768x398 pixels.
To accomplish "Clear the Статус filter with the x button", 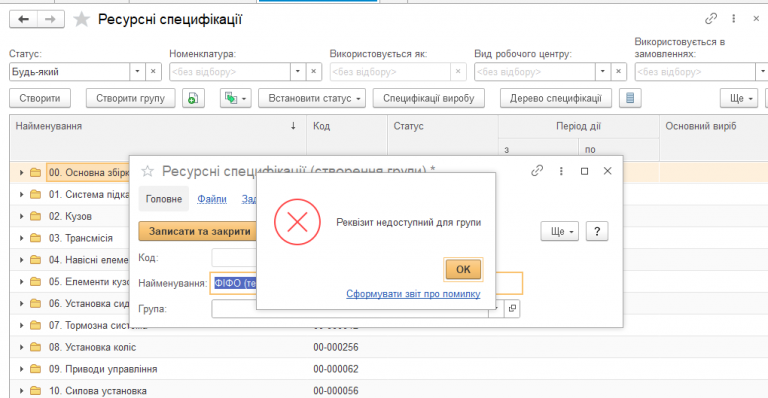I will (153, 71).
